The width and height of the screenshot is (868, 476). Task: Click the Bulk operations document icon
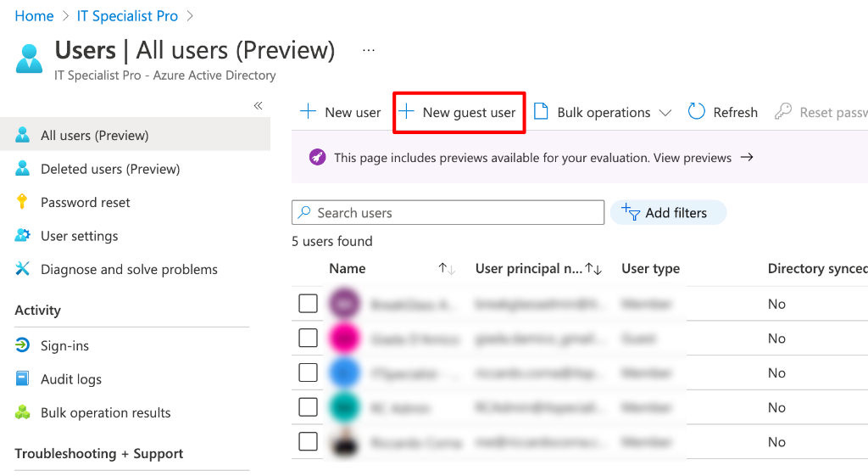(541, 111)
